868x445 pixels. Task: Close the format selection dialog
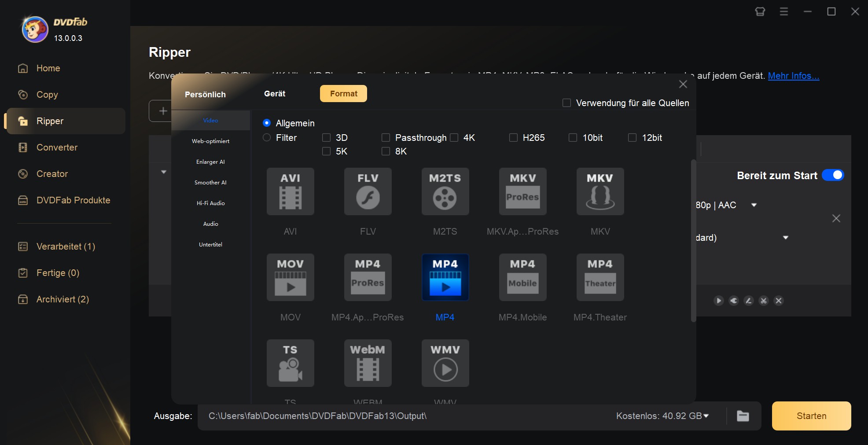[683, 84]
